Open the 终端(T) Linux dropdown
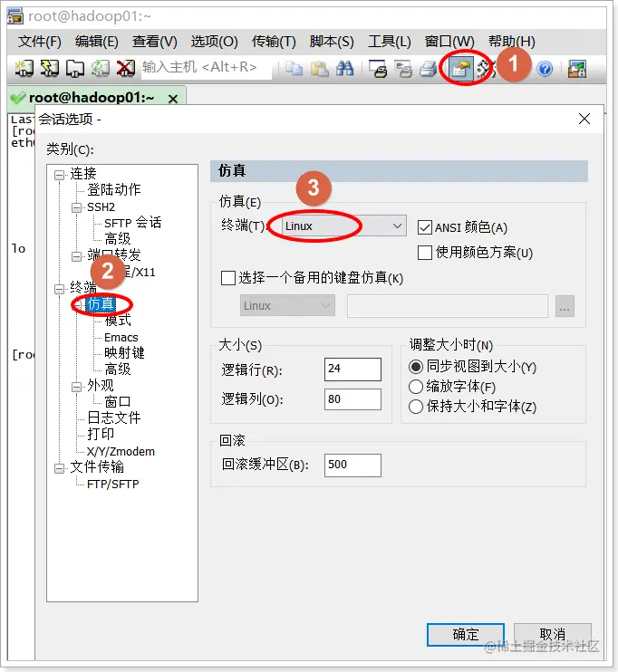Image resolution: width=618 pixels, height=672 pixels. [x=344, y=226]
